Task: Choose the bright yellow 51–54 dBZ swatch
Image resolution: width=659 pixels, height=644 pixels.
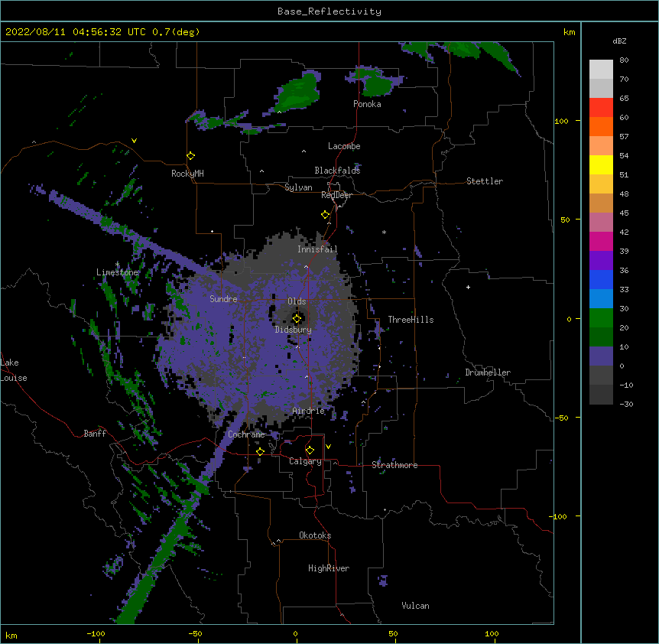Action: pos(601,164)
